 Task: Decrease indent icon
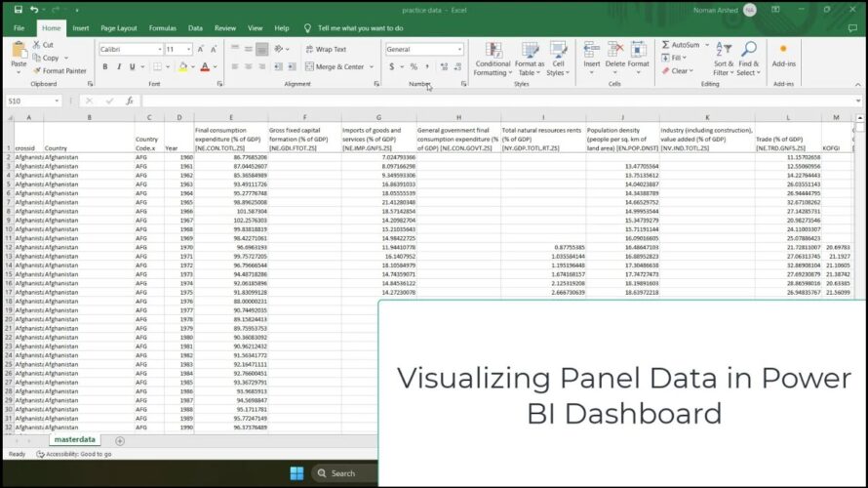pos(278,66)
